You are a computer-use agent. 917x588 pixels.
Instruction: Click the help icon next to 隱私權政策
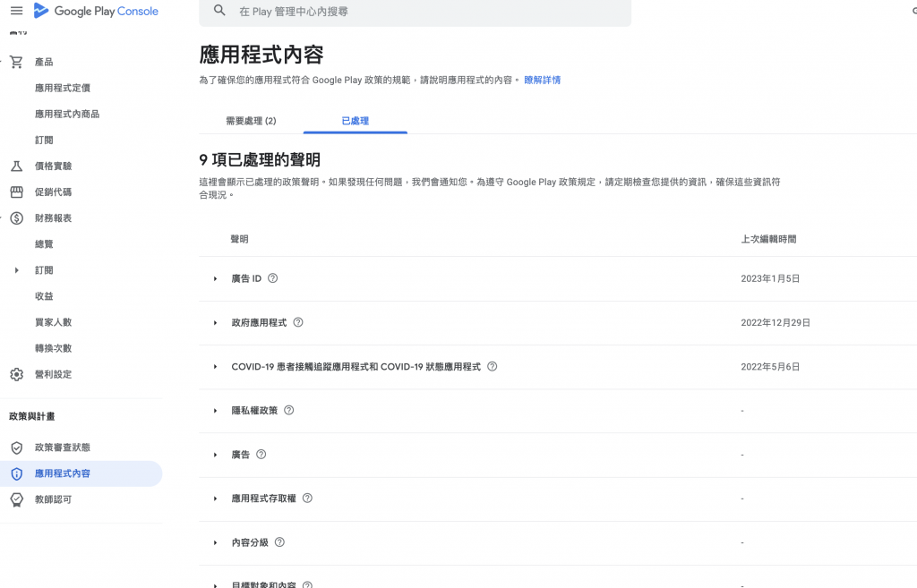[x=289, y=410]
